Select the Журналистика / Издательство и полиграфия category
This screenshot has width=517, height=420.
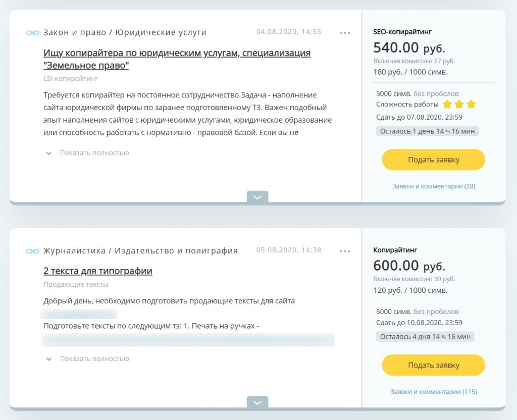140,251
